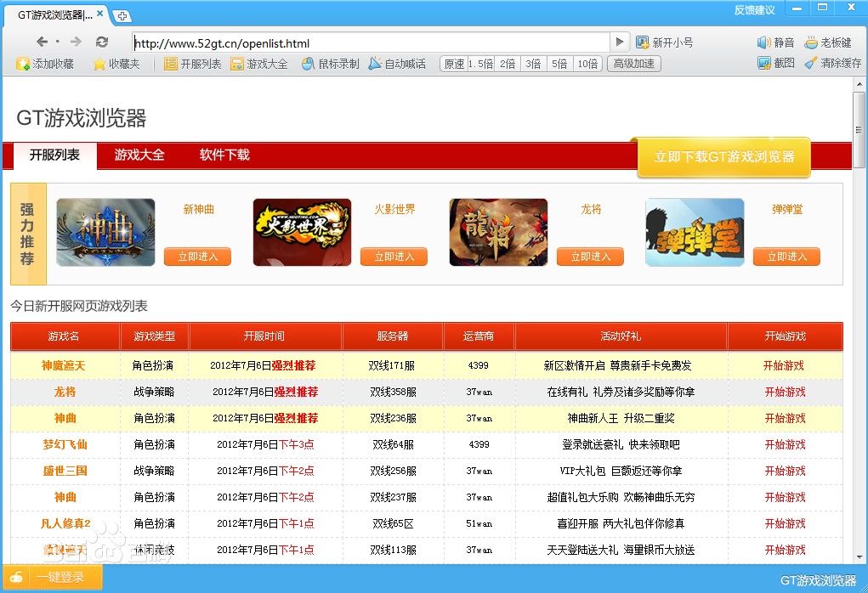Switch to the 软件下载 tab
This screenshot has height=593, width=868.
pyautogui.click(x=223, y=155)
